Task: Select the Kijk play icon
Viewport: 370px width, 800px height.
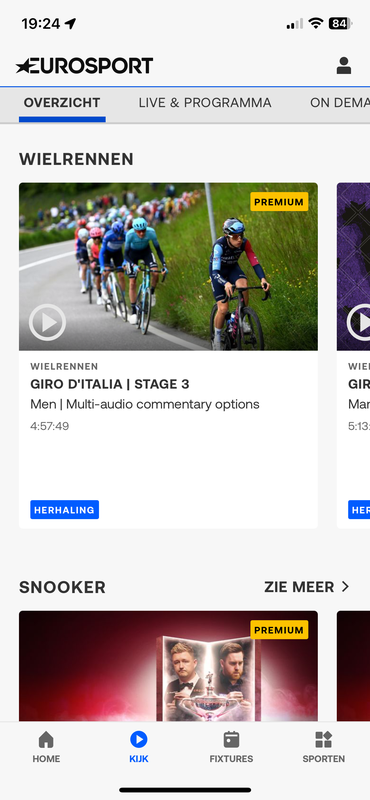Action: [x=139, y=739]
